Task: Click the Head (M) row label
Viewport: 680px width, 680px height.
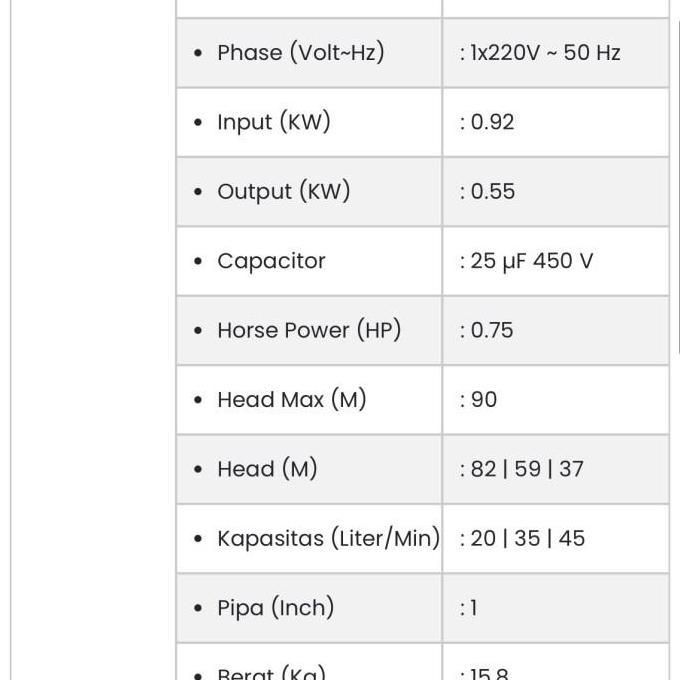Action: pos(266,469)
